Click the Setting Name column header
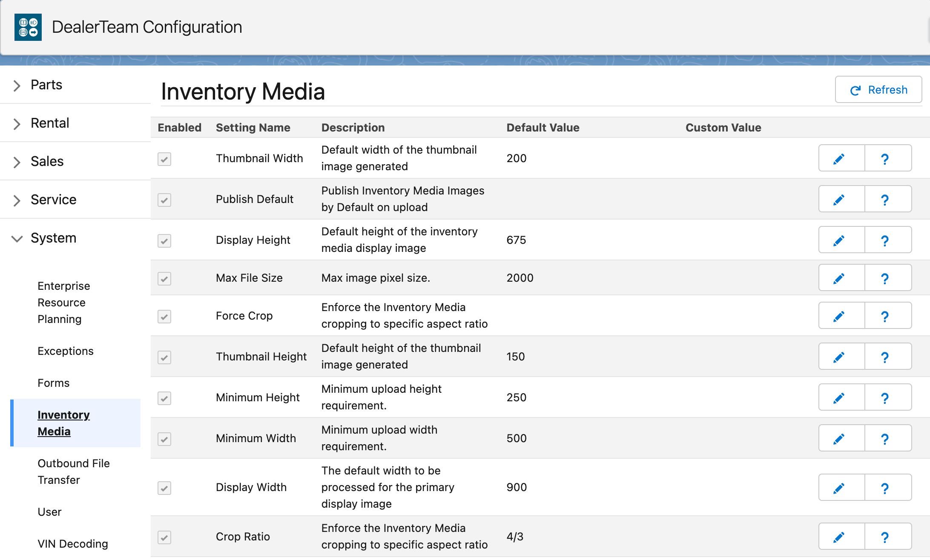 (253, 128)
